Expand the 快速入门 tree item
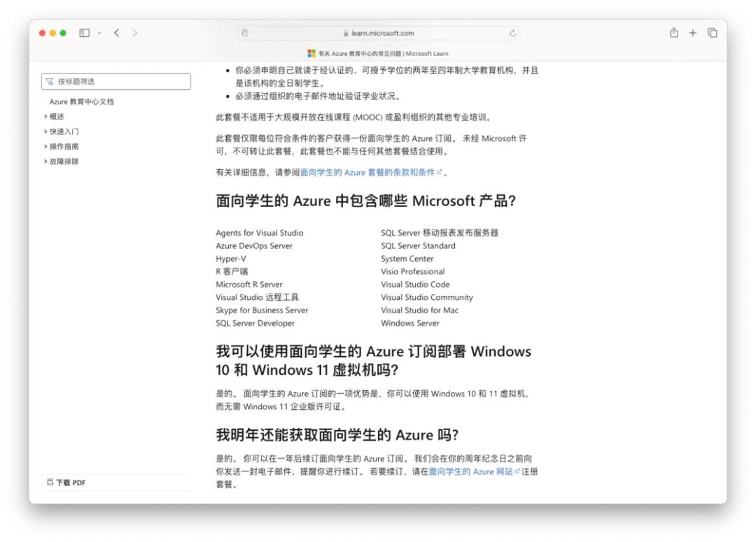This screenshot has height=542, width=756. [61, 131]
